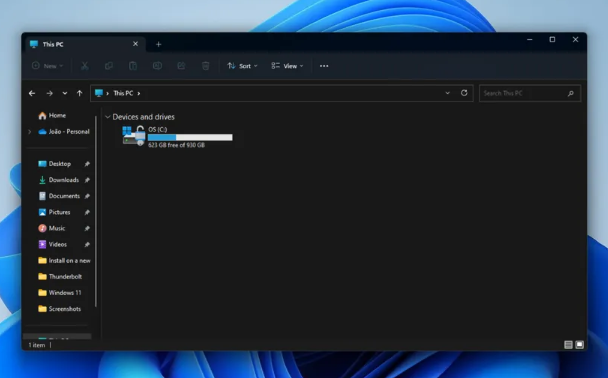This screenshot has width=608, height=378.
Task: Go forward with the right arrow
Action: 49,93
